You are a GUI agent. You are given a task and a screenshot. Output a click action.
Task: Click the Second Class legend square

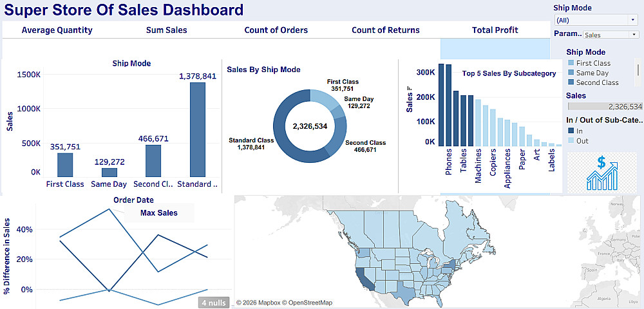571,82
